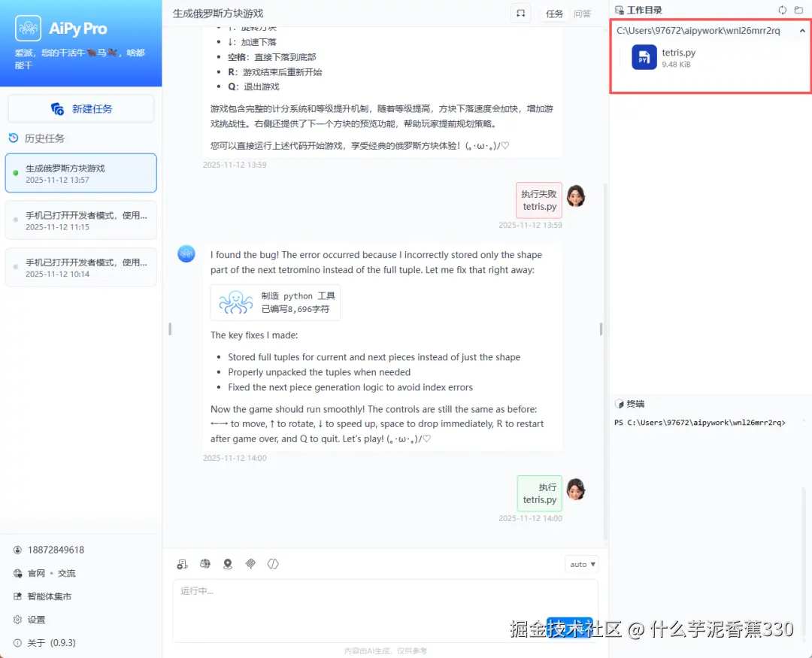This screenshot has width=812, height=658.
Task: Refresh the 工作目录 panel
Action: pos(783,10)
